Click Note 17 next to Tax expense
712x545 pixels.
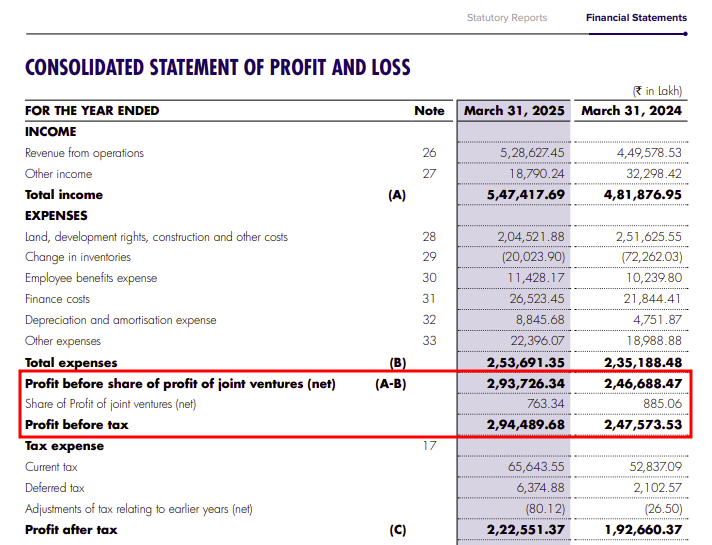click(x=430, y=446)
